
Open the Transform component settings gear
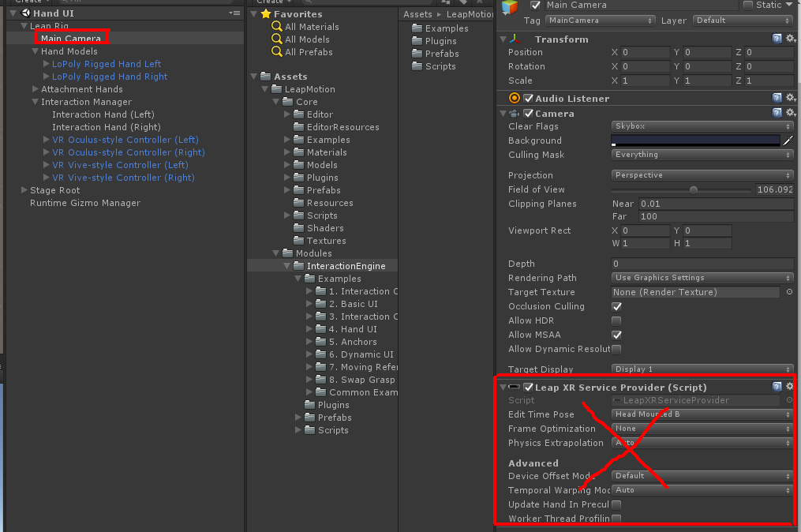(x=789, y=37)
